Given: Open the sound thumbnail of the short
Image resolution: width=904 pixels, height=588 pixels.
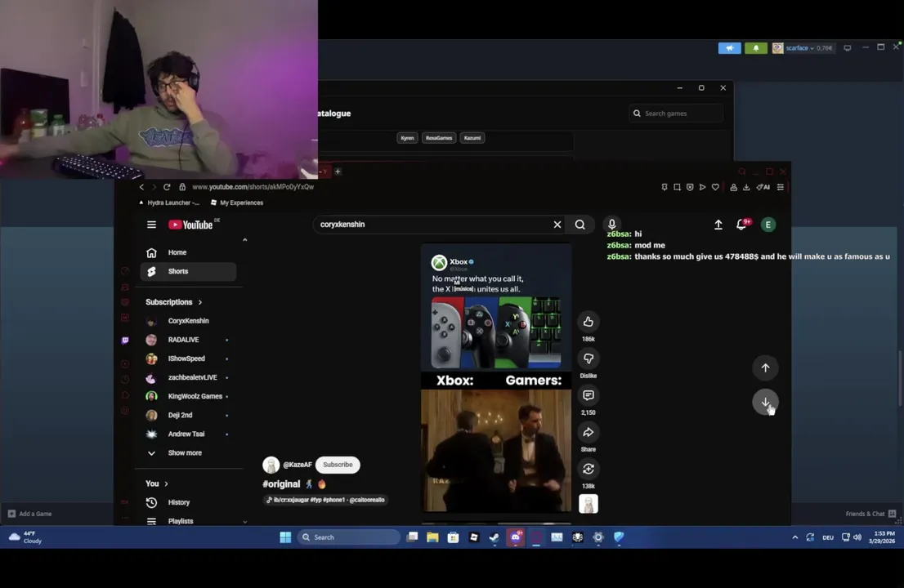Looking at the screenshot, I should click(588, 504).
